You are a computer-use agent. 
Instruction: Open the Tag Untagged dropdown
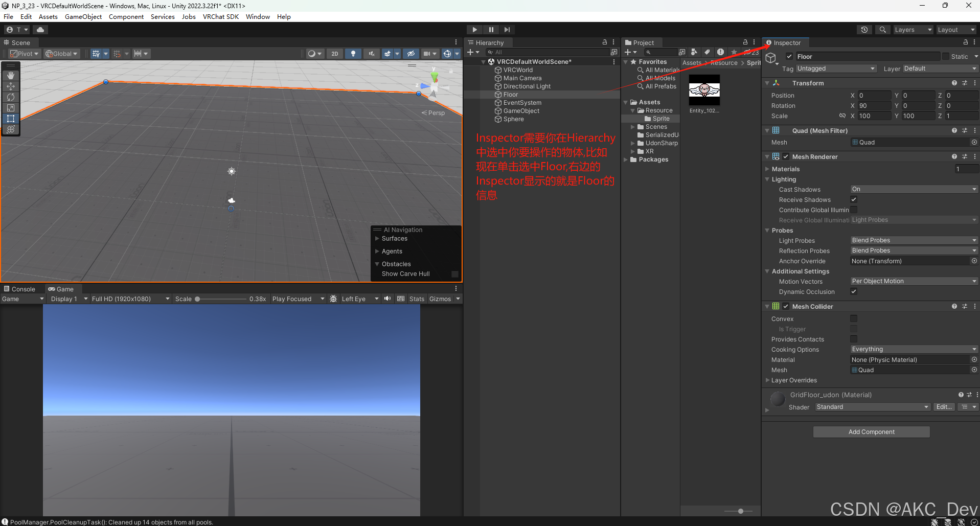tap(836, 68)
